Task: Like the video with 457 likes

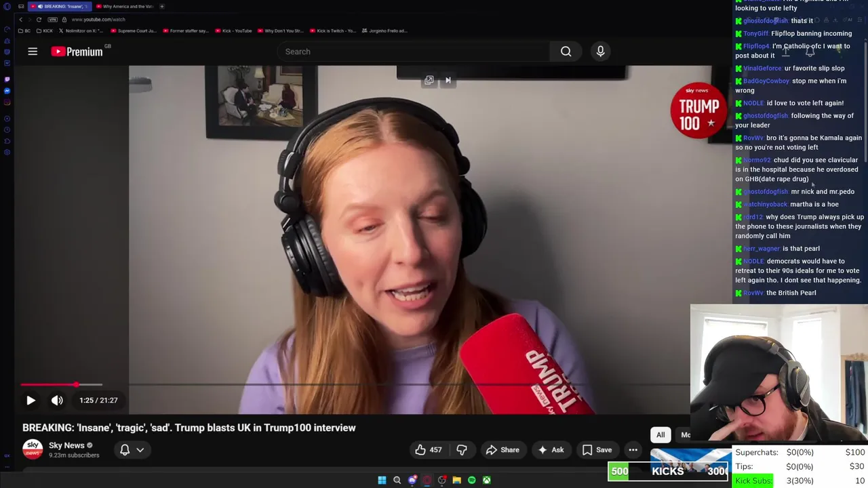Action: [x=429, y=450]
